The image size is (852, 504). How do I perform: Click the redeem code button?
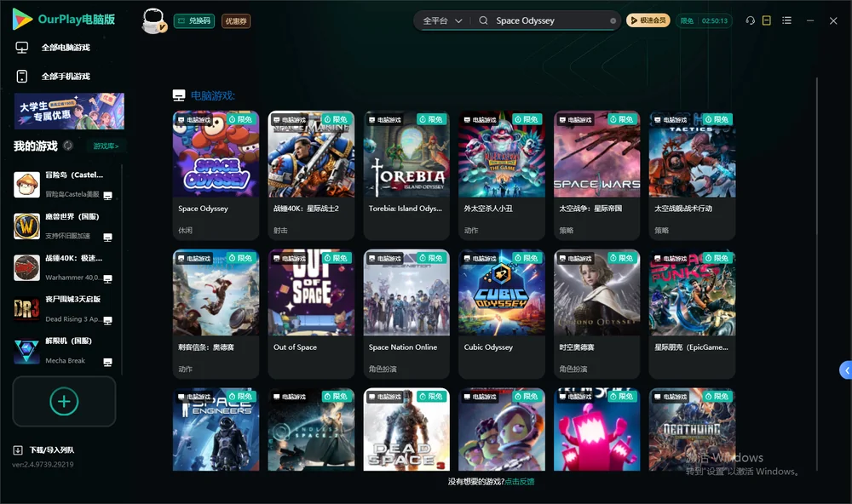pos(194,21)
